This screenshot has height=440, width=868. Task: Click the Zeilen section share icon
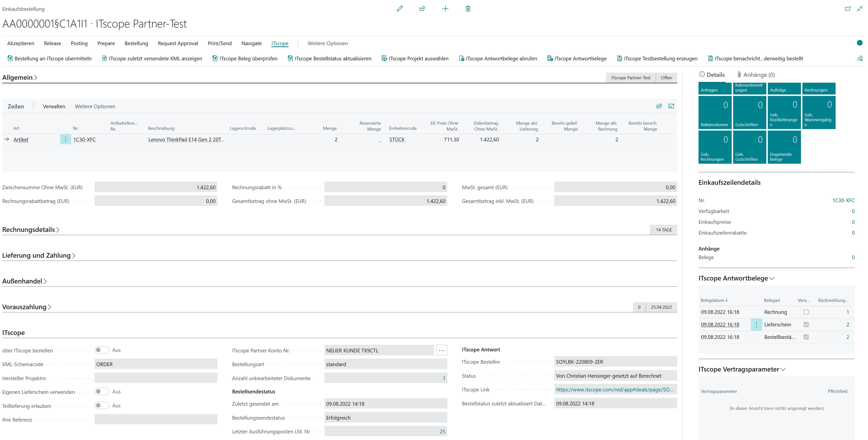[659, 106]
